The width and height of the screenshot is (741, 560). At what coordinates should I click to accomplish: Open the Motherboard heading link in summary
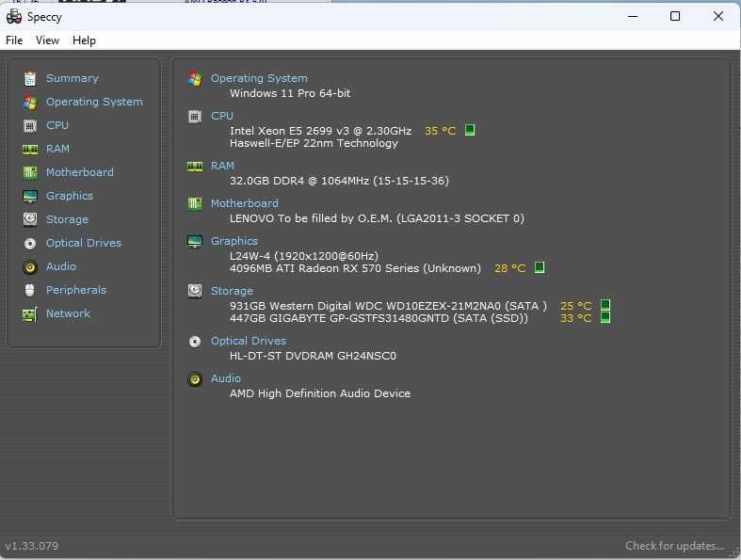point(244,203)
